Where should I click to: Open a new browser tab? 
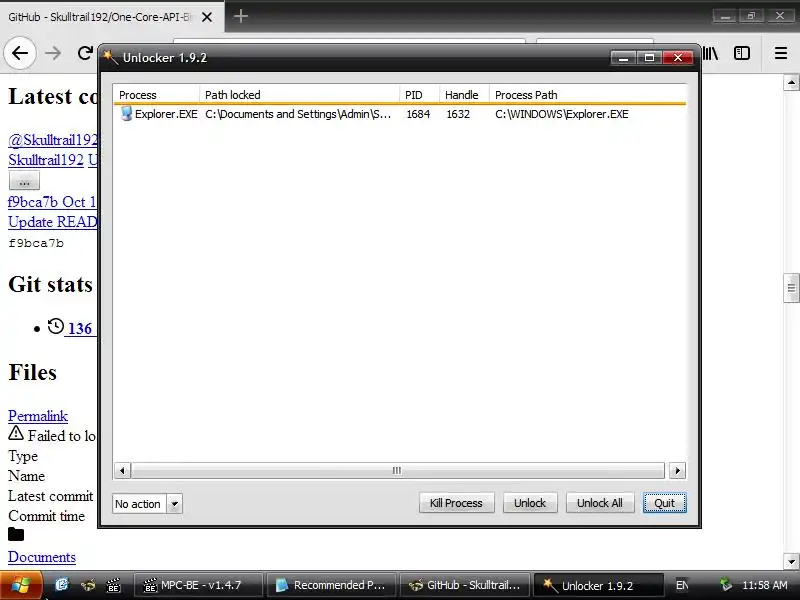[x=241, y=16]
